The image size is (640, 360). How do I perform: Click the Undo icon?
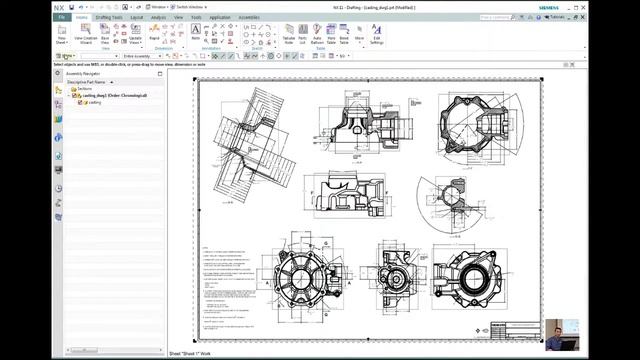point(81,7)
